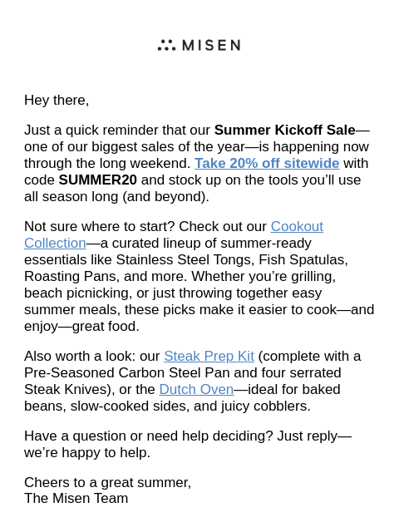Click the bold Summer Kickoff Sale text
399x532 pixels.
tap(285, 130)
